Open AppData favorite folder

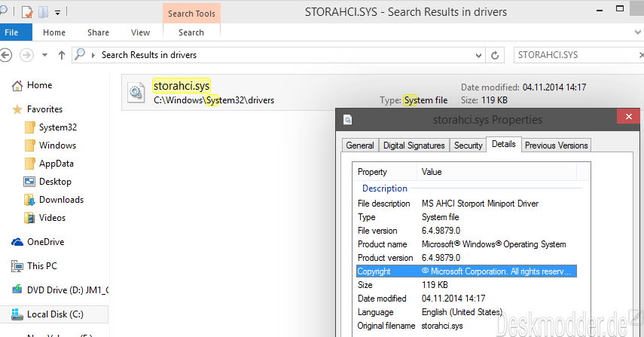point(56,164)
